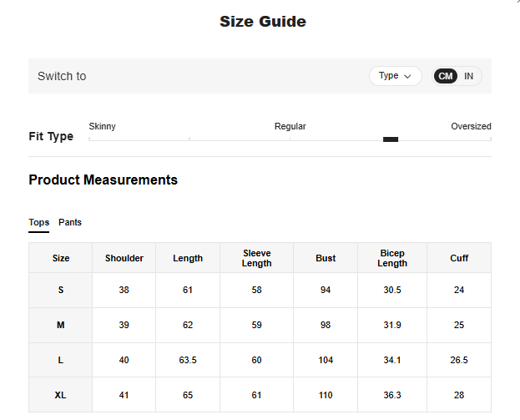Click the Size Guide heading
This screenshot has height=420, width=520.
coord(262,22)
